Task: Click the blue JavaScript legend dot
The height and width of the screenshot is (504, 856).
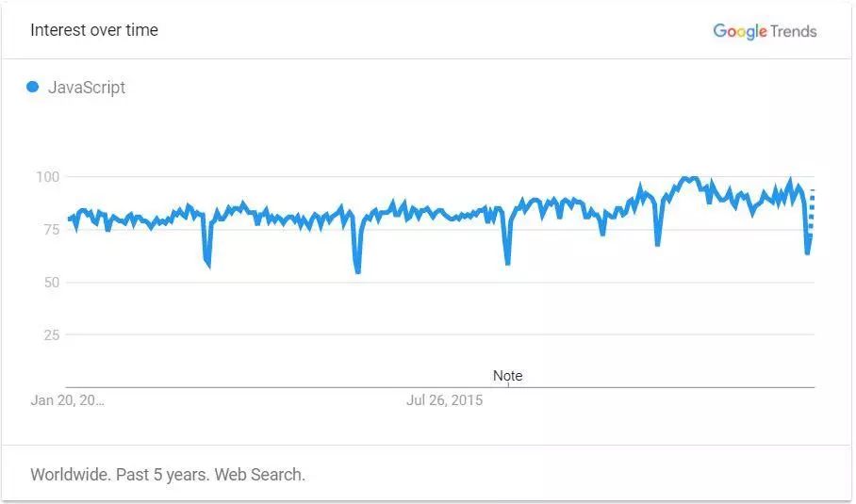Action: [x=33, y=87]
